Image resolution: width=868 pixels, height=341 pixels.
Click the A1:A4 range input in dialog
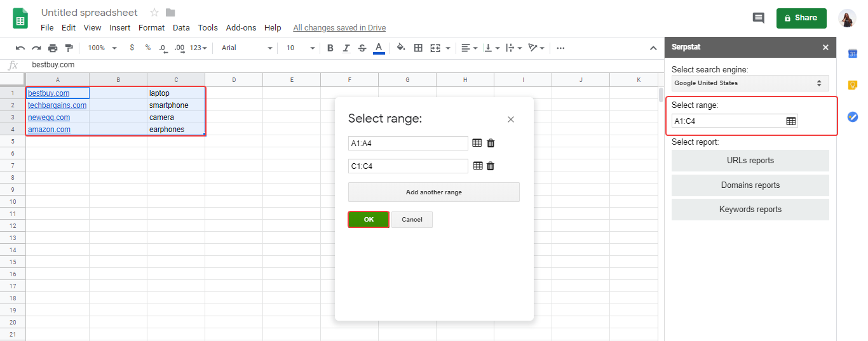(x=408, y=144)
